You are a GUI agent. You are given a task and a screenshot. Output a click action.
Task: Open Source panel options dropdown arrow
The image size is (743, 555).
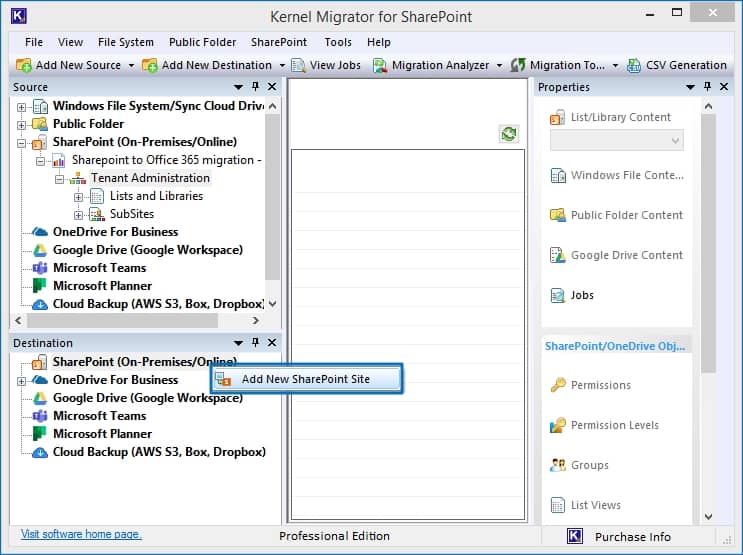pyautogui.click(x=238, y=87)
